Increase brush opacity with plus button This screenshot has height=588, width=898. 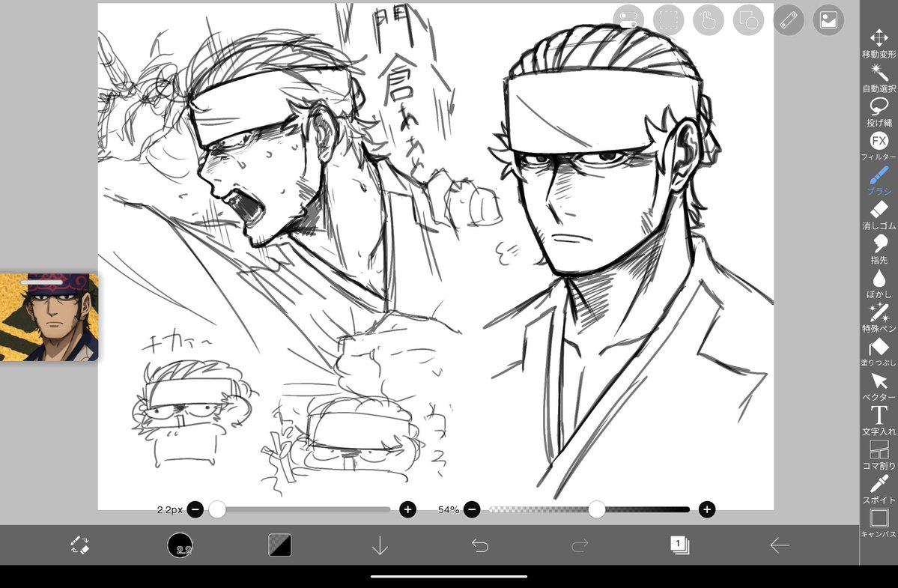(x=707, y=509)
